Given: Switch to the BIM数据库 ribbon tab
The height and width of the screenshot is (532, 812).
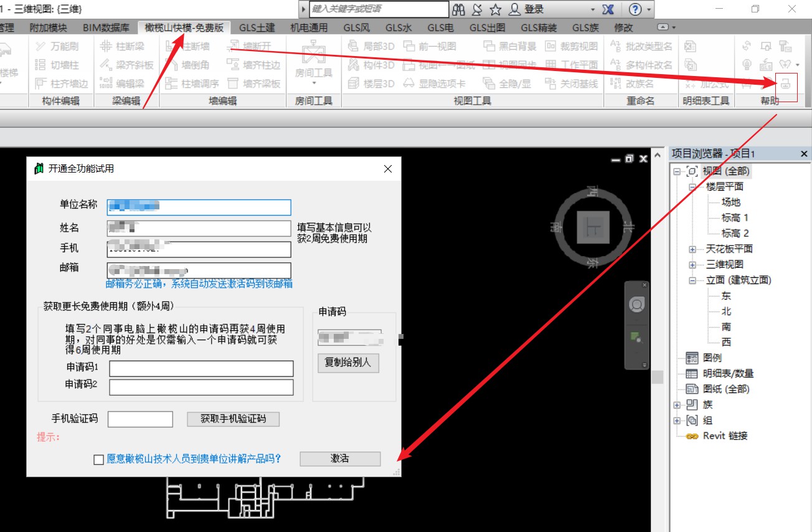Looking at the screenshot, I should pyautogui.click(x=106, y=27).
